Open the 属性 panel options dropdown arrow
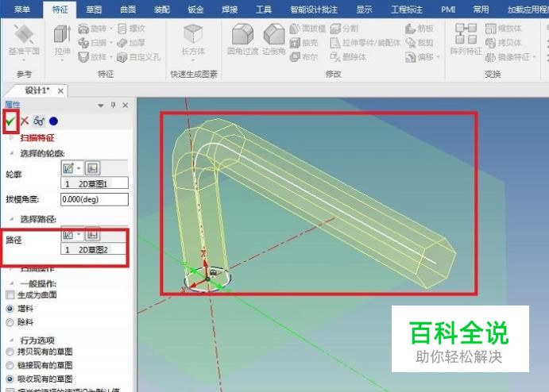The height and width of the screenshot is (392, 549). coord(101,106)
